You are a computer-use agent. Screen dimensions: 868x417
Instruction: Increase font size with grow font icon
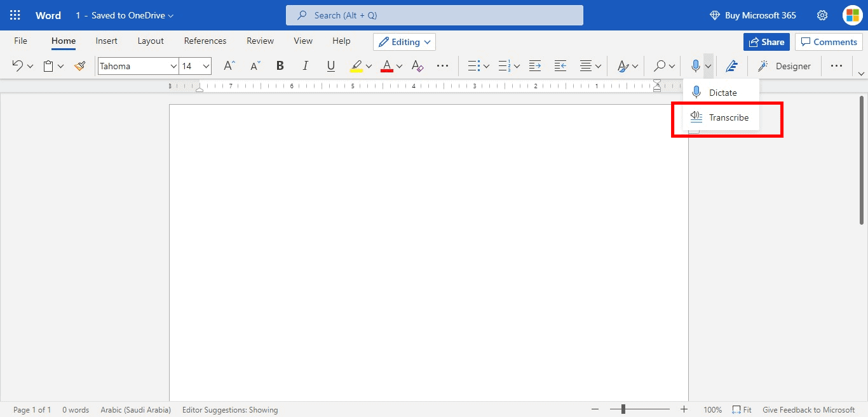(x=229, y=66)
